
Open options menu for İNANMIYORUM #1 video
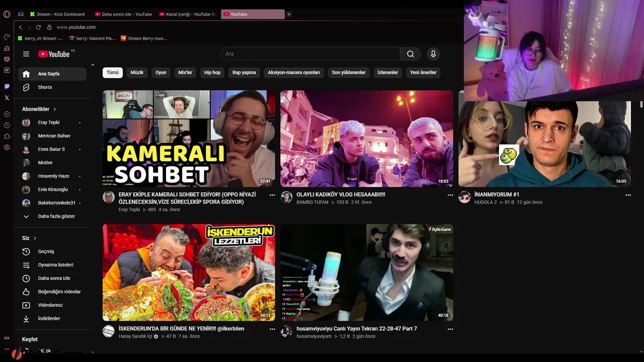pos(628,195)
